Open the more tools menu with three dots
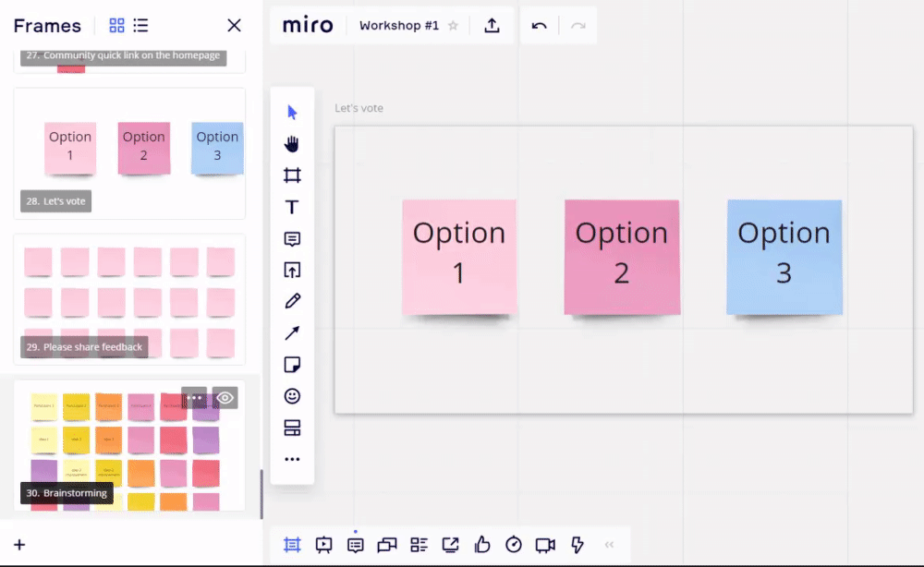 292,459
